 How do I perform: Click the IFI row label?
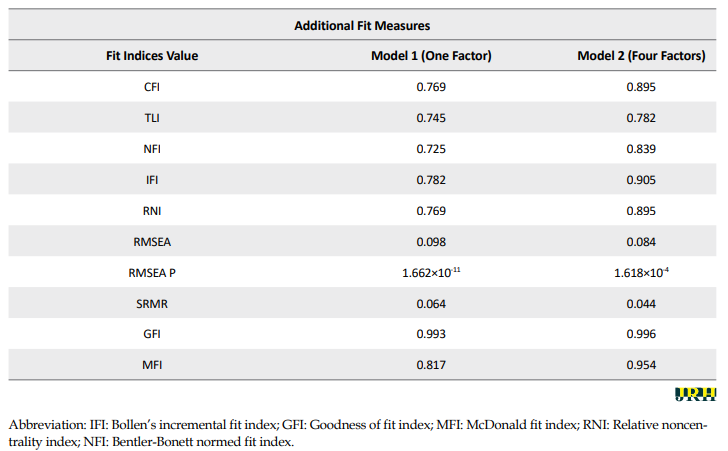click(x=152, y=180)
